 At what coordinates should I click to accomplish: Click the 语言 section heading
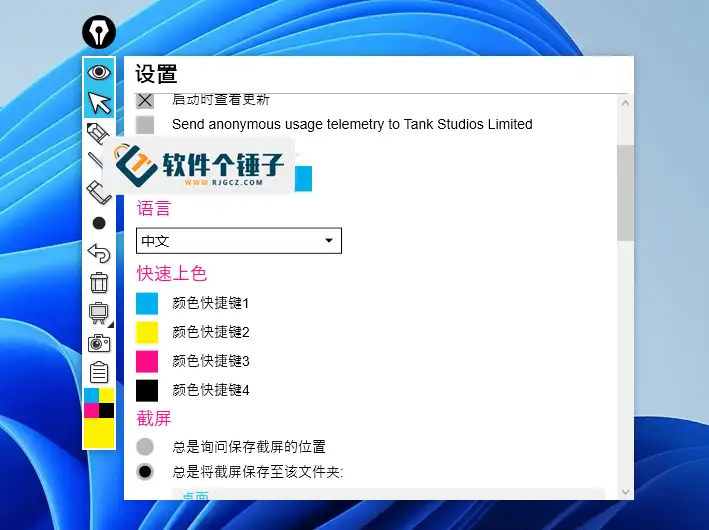(x=154, y=208)
